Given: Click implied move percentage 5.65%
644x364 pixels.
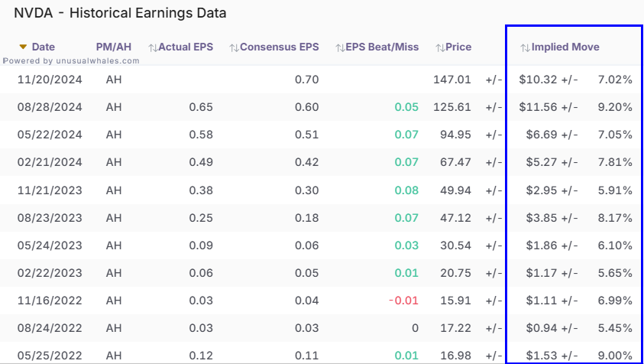Looking at the screenshot, I should [x=615, y=273].
